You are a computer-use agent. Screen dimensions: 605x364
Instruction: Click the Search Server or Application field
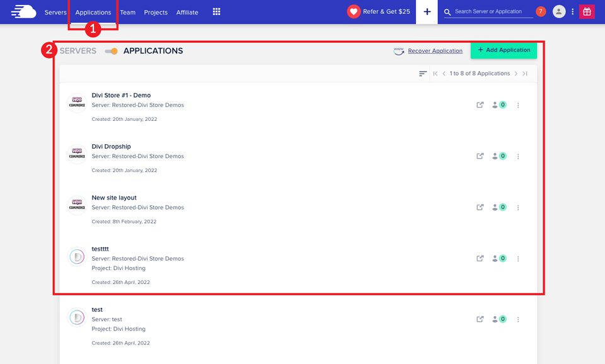point(492,12)
